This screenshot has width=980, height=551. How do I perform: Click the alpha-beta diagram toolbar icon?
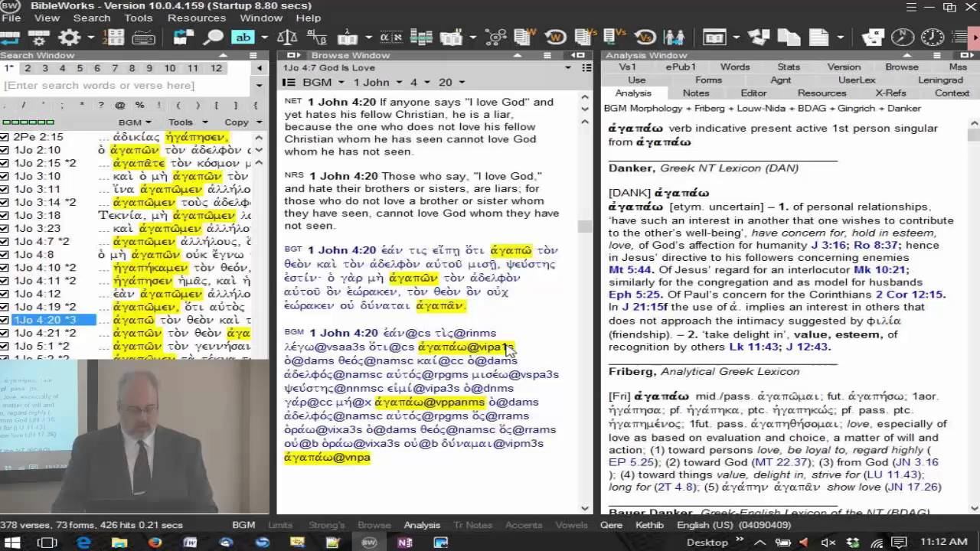(x=317, y=37)
